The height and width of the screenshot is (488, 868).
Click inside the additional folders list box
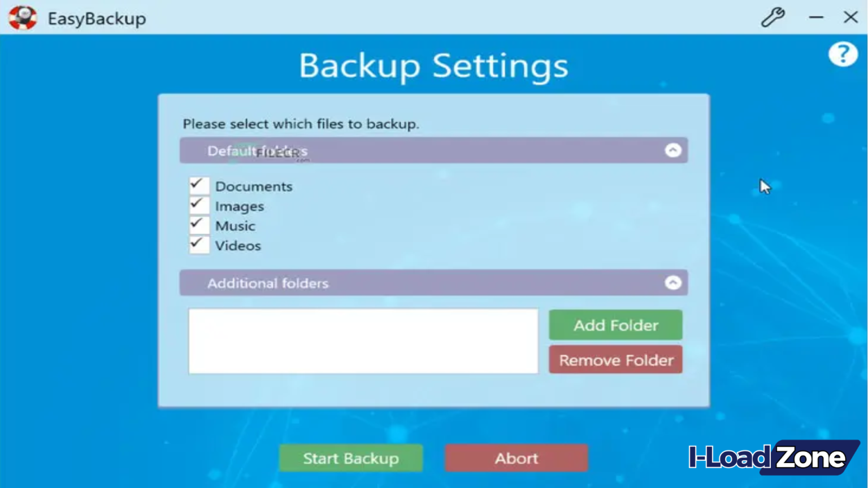[363, 341]
